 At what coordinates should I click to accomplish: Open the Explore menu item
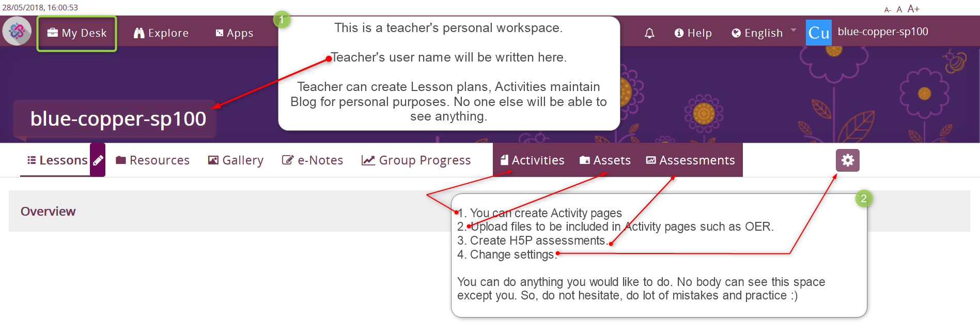[x=161, y=33]
